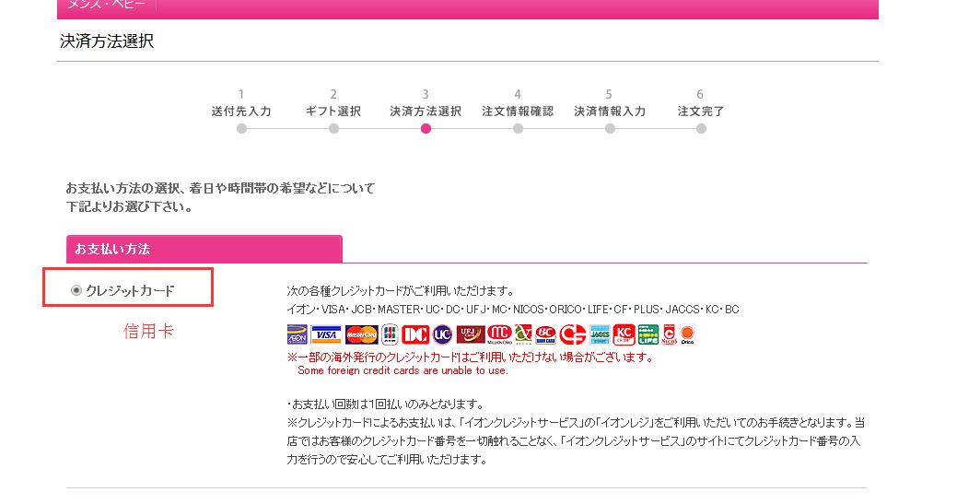
Task: Click the Orico card logo
Action: coord(687,334)
